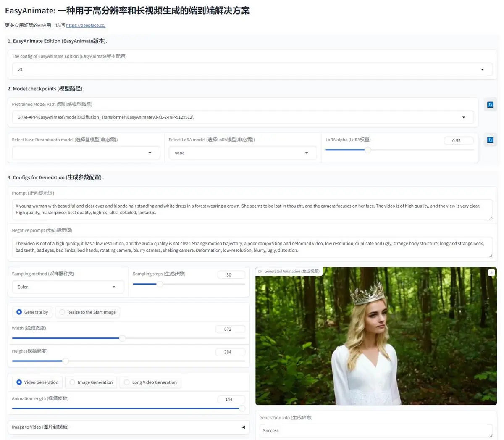Select Resize to the Start Image option

pyautogui.click(x=87, y=312)
